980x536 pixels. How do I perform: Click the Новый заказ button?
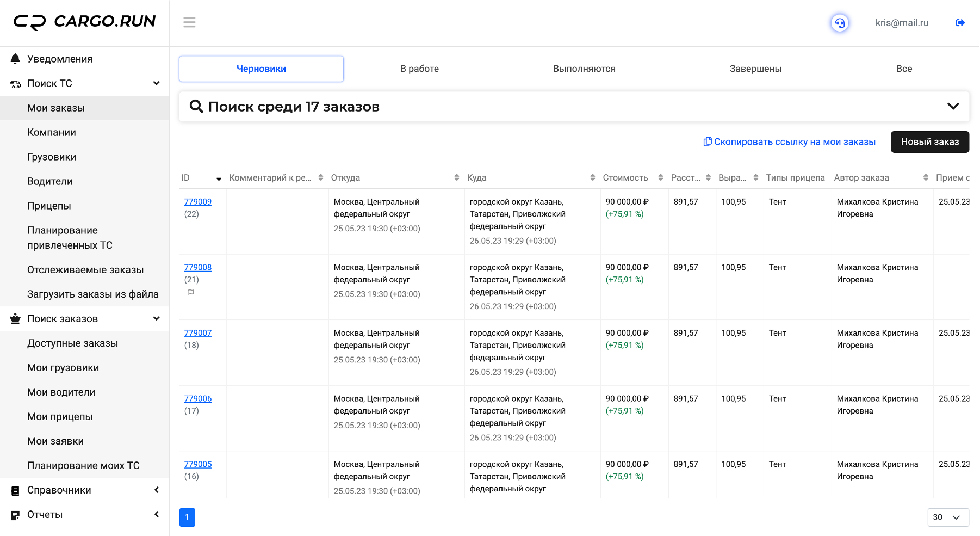[929, 142]
